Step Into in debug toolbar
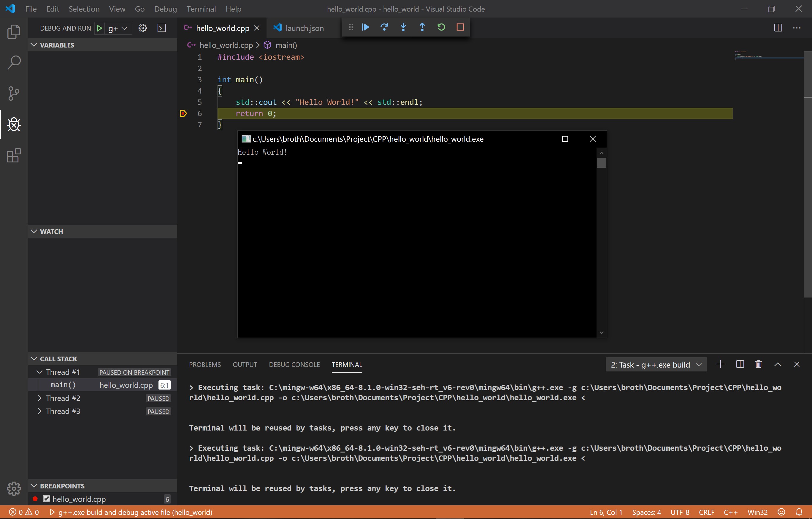812x519 pixels. pyautogui.click(x=403, y=27)
